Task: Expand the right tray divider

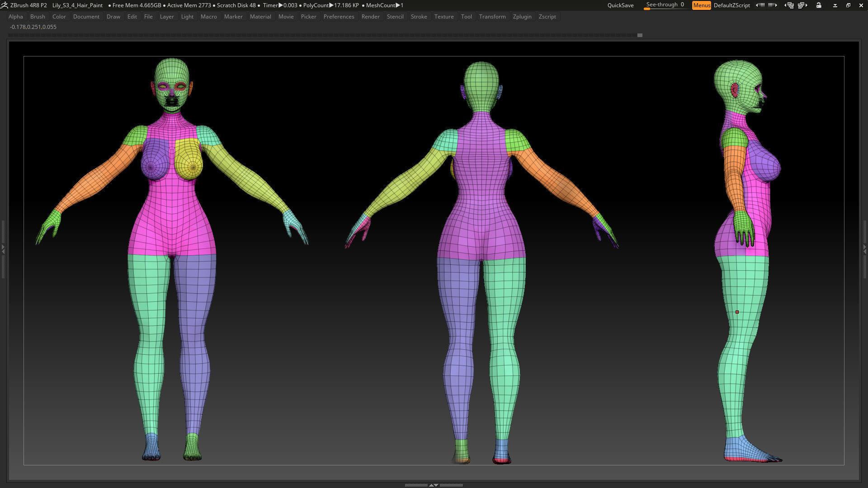Action: (865, 249)
